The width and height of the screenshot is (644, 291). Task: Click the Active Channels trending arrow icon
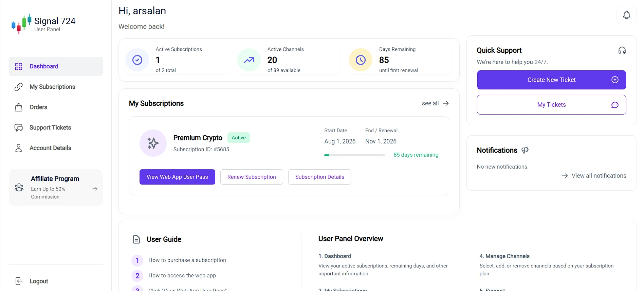(x=249, y=60)
